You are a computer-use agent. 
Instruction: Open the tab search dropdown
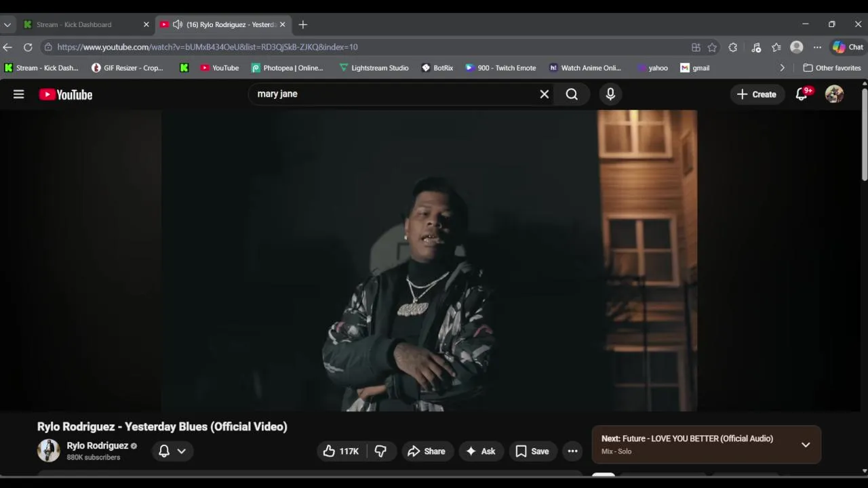(x=7, y=24)
